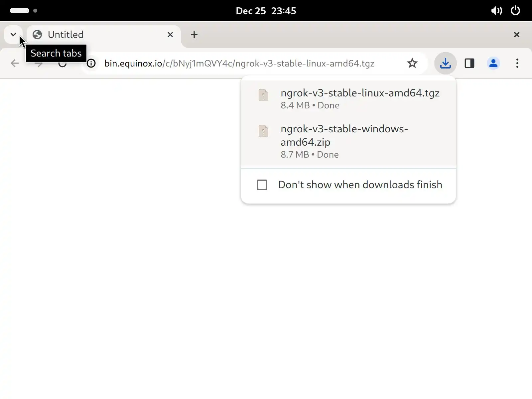Bookmark this page with the star icon
This screenshot has width=532, height=399.
[412, 63]
